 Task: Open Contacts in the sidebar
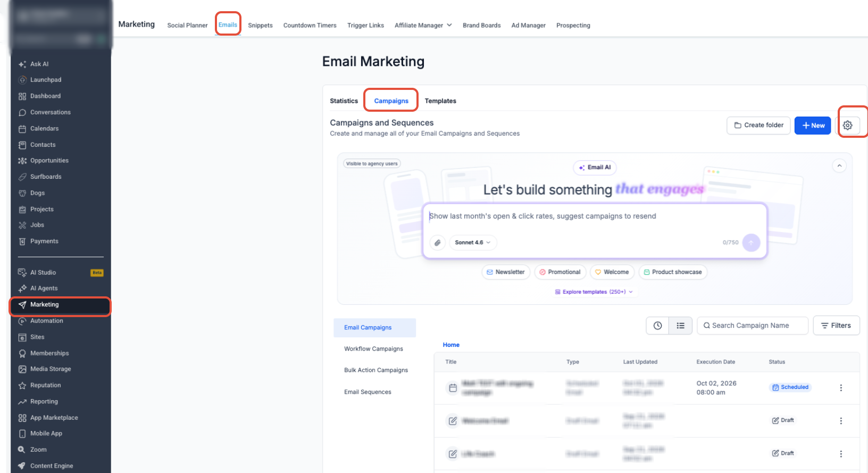(43, 145)
